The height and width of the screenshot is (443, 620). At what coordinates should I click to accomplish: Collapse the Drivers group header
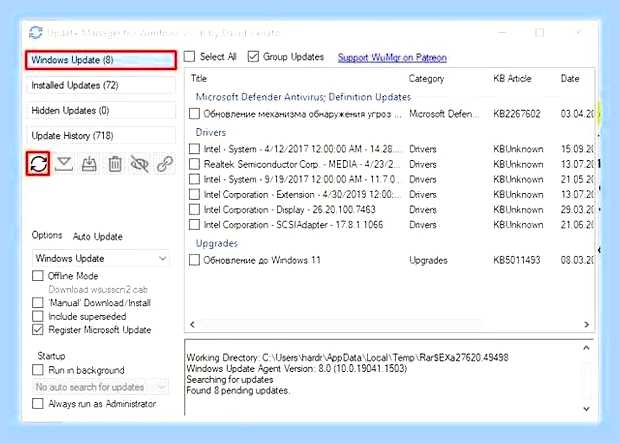pyautogui.click(x=211, y=132)
